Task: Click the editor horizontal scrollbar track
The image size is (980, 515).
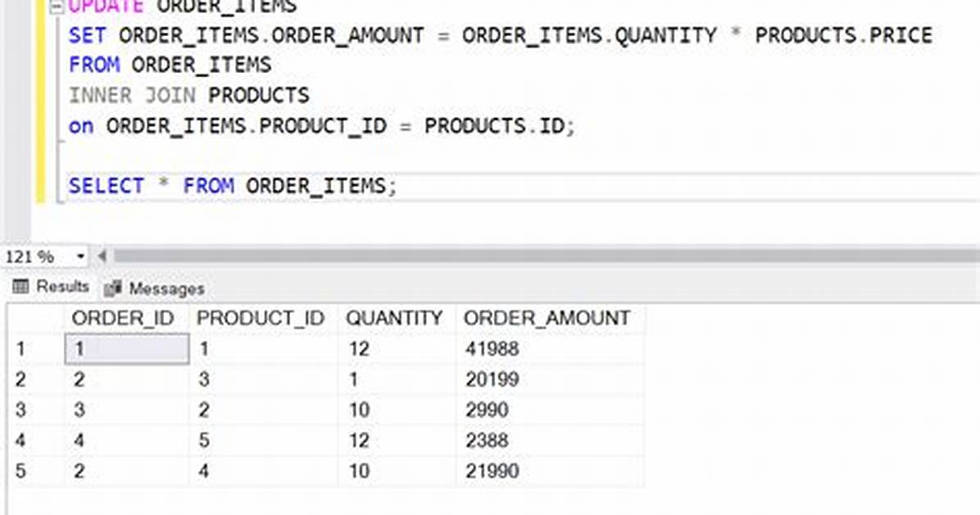Action: (544, 256)
